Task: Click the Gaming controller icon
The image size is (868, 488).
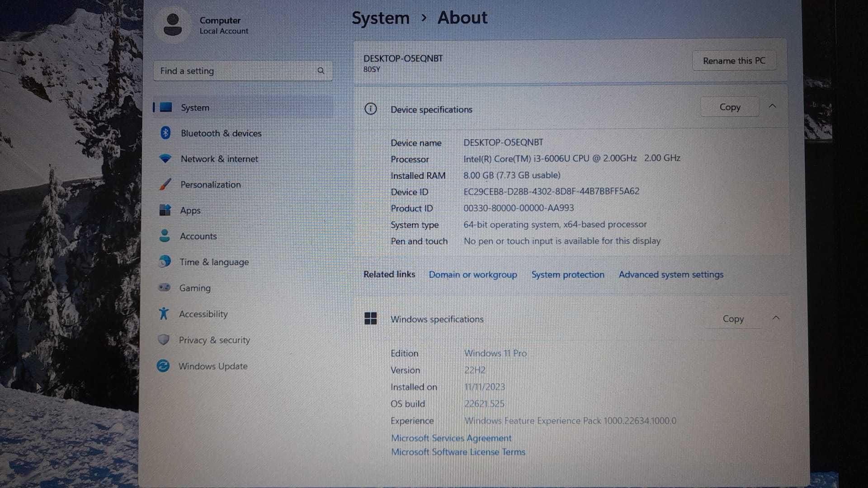Action: 164,287
